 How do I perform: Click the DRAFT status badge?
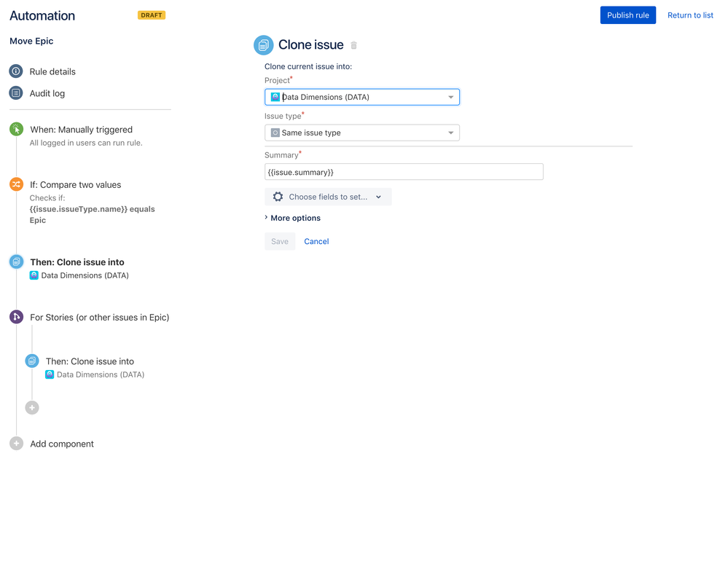152,15
